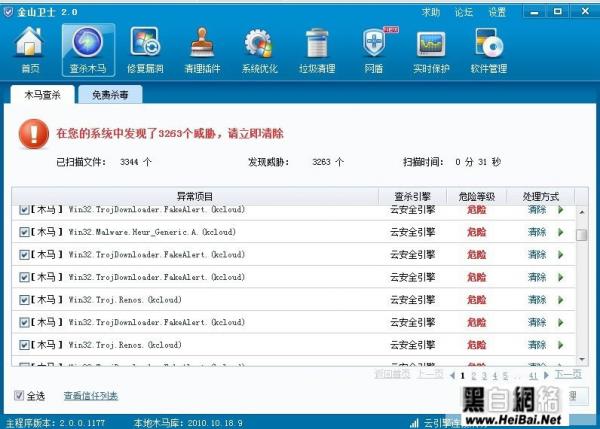The image size is (600, 429).
Task: Click the 发现威胁 3263 个 value
Action: point(328,162)
